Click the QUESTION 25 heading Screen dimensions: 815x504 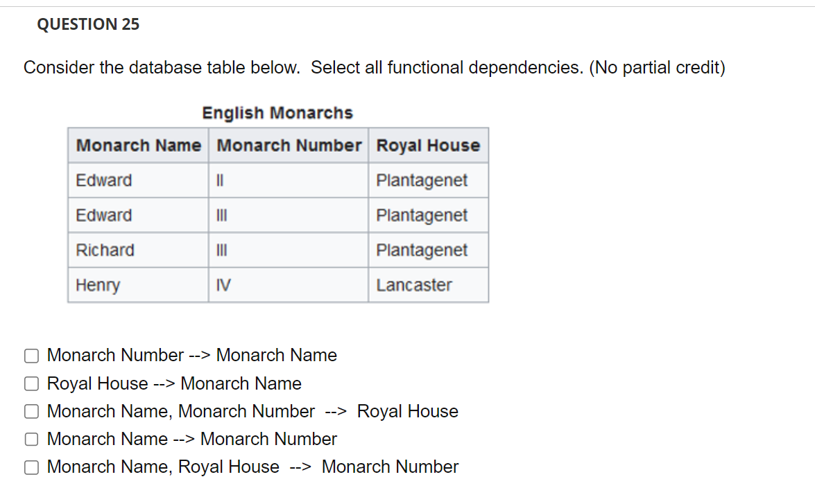tap(89, 24)
